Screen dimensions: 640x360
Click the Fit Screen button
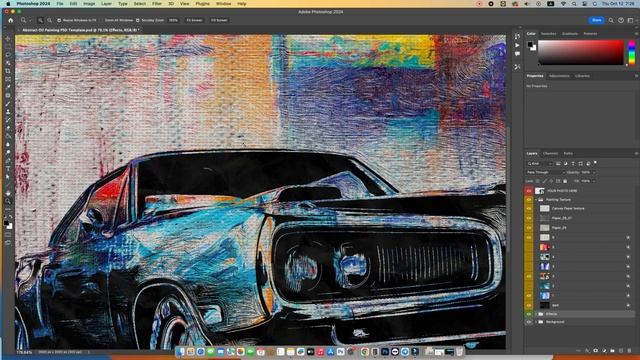coord(194,20)
